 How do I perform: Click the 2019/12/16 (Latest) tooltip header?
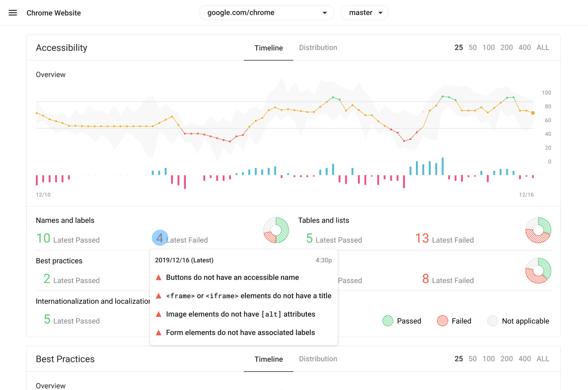coord(184,260)
